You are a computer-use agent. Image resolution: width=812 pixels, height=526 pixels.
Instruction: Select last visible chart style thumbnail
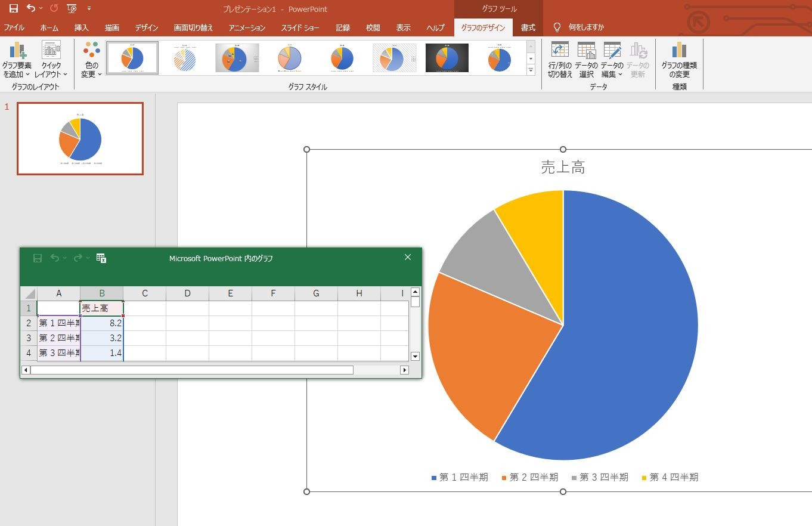(500, 57)
